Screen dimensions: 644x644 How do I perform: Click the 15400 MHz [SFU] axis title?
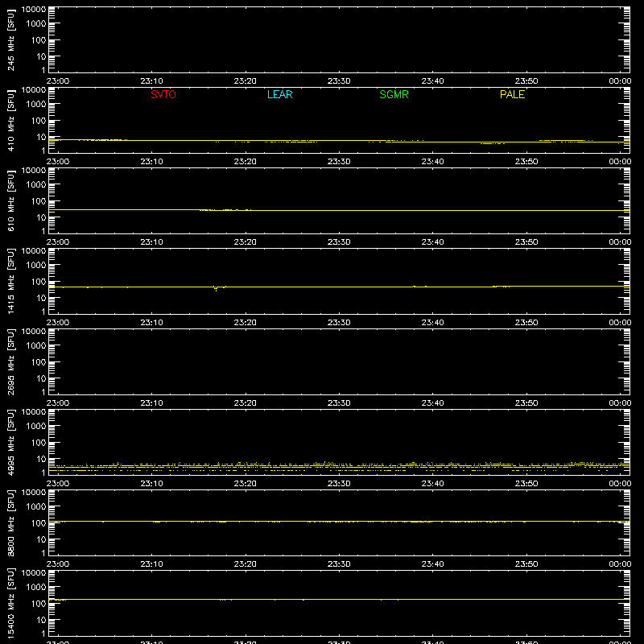coord(10,603)
